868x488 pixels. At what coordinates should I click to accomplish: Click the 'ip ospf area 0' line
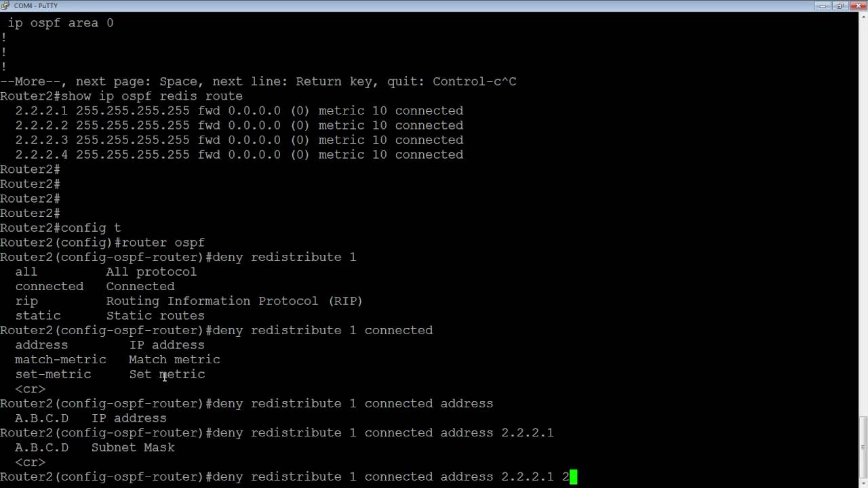[60, 23]
